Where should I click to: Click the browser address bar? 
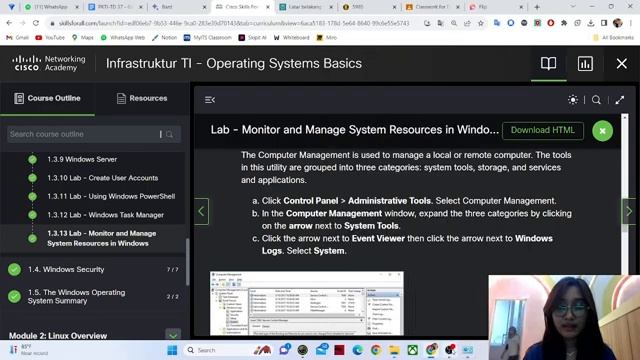[x=233, y=23]
